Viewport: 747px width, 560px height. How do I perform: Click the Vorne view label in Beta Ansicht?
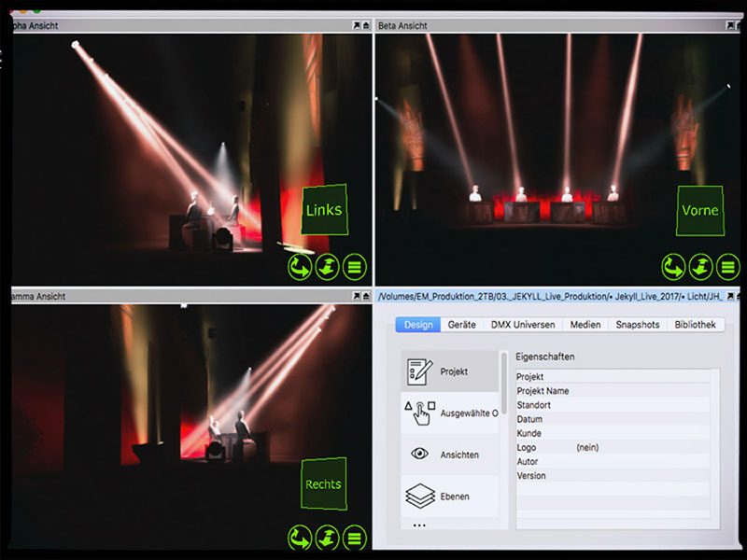pos(699,210)
